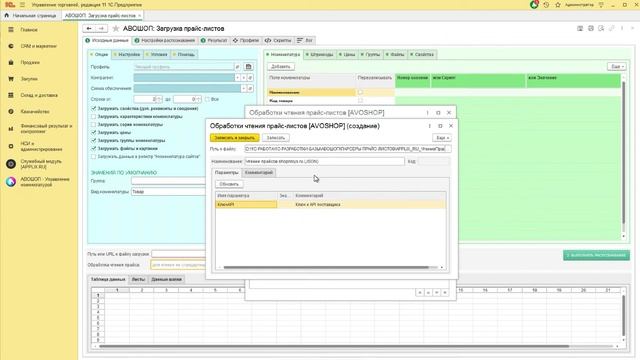The width and height of the screenshot is (640, 360).
Task: Click the Вид номенклатуры field
Action: 168,191
